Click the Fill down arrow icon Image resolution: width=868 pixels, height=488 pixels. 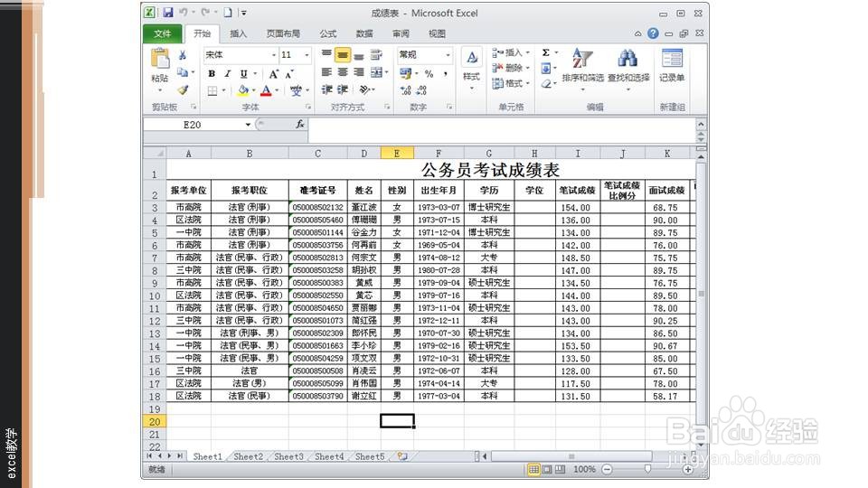coord(546,68)
